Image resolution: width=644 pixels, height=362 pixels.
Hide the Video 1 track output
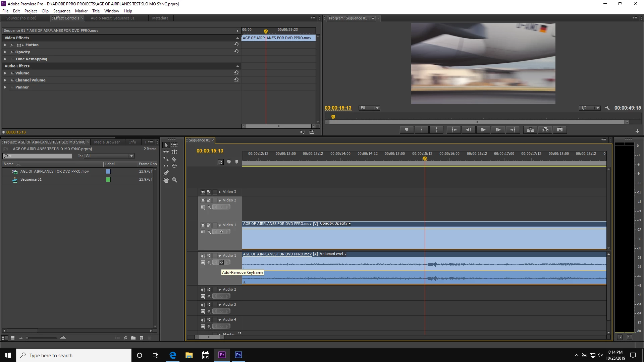coord(203,225)
